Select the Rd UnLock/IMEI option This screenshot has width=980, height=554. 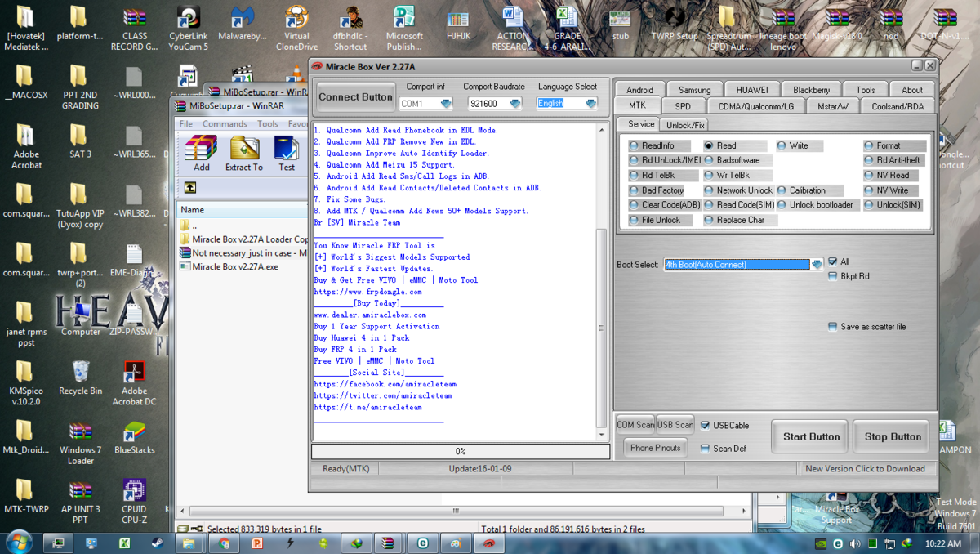(x=665, y=160)
